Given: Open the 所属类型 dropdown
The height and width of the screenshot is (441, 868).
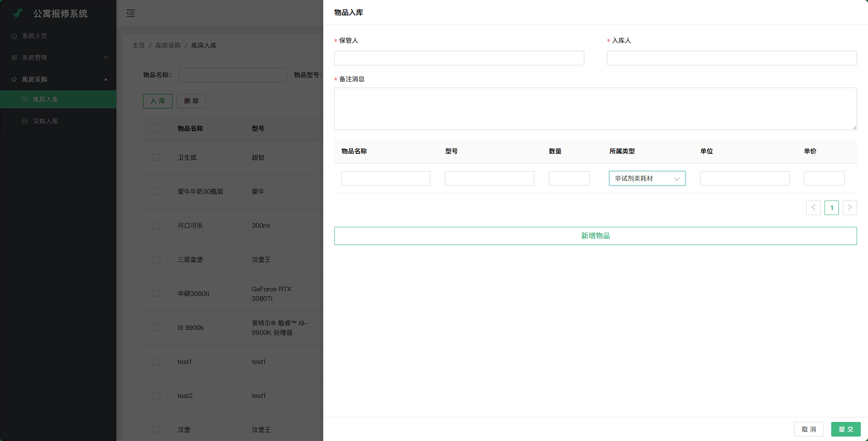Looking at the screenshot, I should tap(647, 178).
